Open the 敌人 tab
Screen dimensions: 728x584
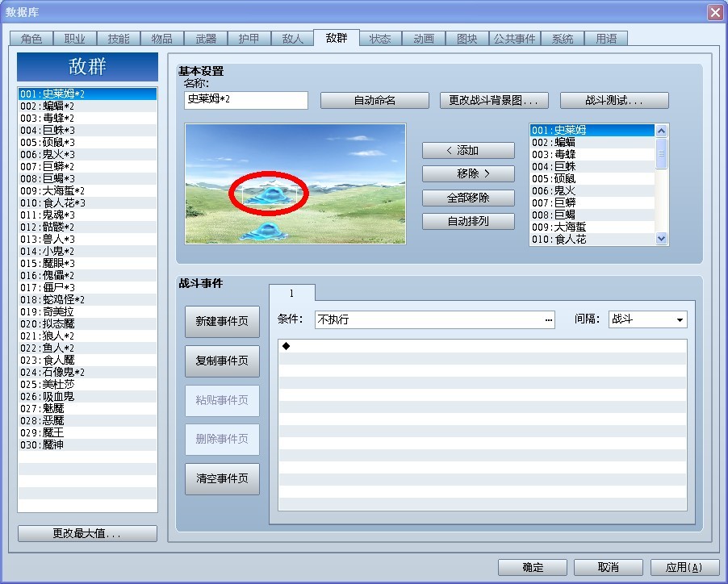pos(292,39)
